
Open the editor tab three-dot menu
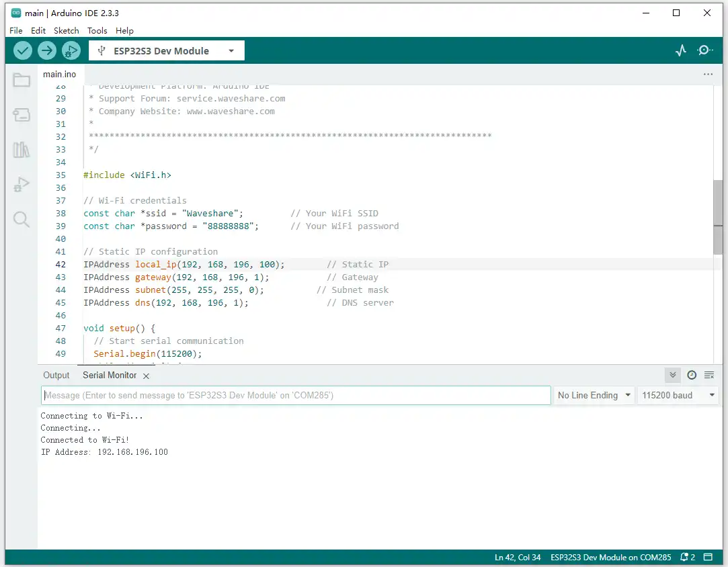click(x=708, y=75)
